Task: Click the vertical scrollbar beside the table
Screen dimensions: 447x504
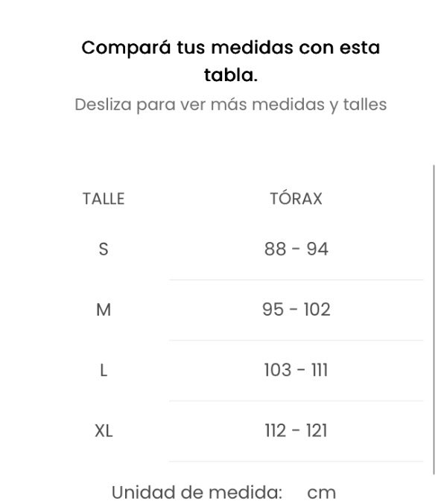Action: (x=434, y=320)
